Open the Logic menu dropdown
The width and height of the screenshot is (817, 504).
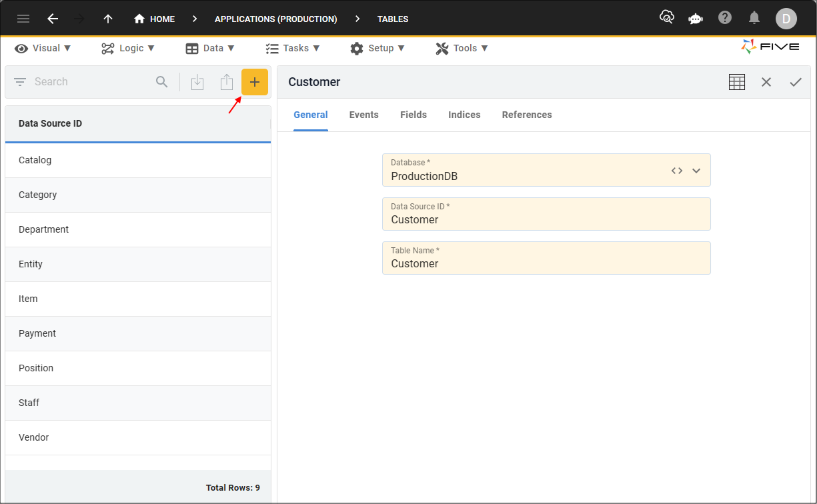point(128,48)
